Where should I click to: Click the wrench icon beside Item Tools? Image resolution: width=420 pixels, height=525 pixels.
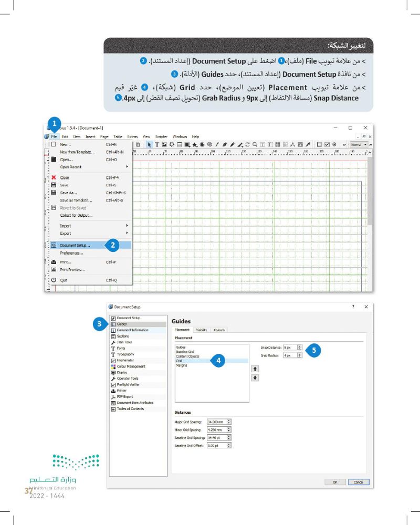coord(113,342)
